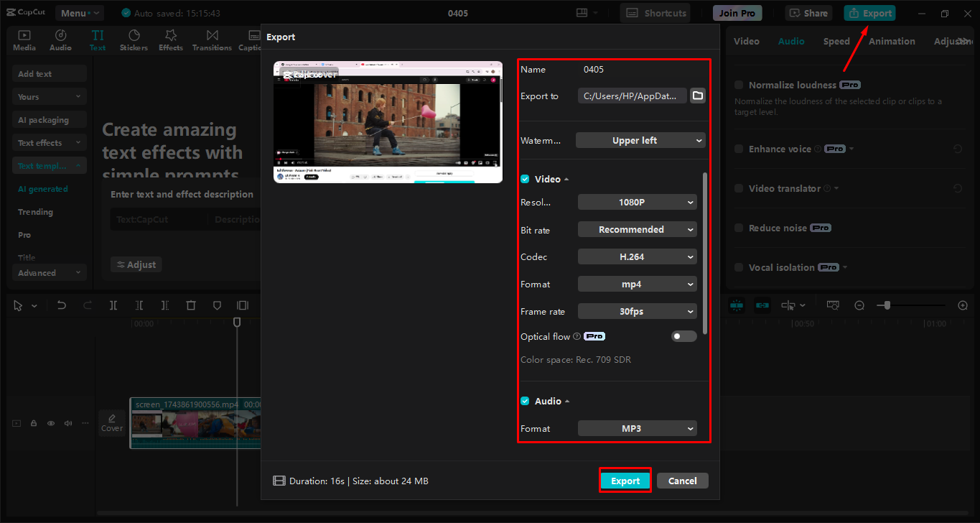Uncheck the Video export checkbox
Screen dimensions: 980x523
525,178
